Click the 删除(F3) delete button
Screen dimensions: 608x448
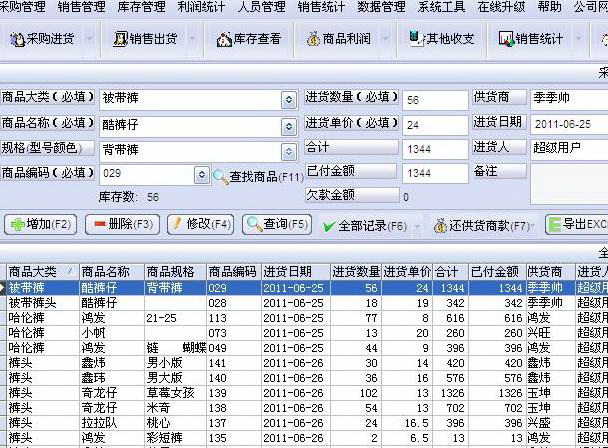123,225
